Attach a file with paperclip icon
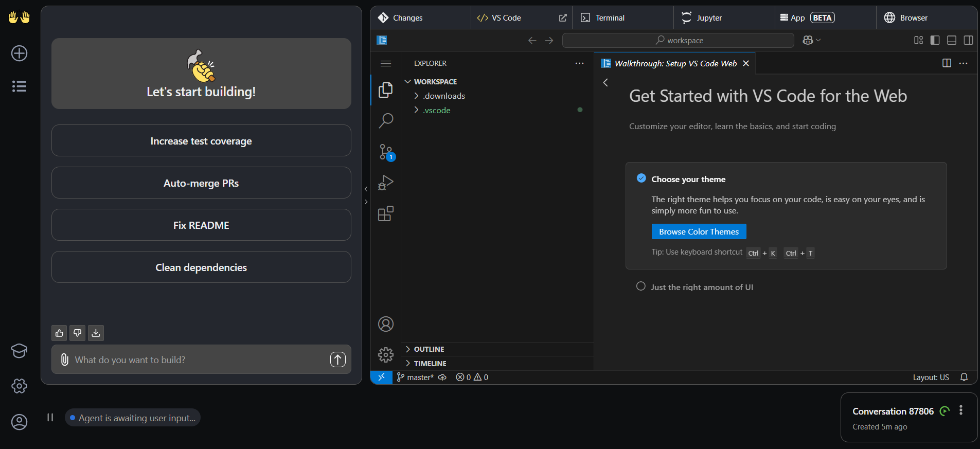This screenshot has width=980, height=449. [65, 360]
